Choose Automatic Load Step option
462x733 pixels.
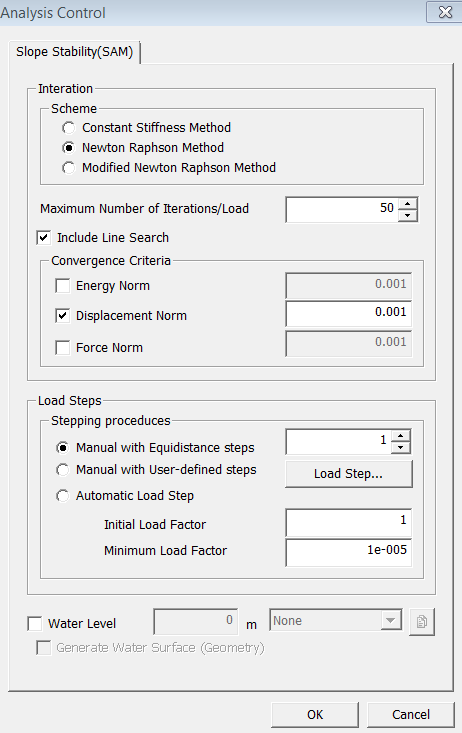click(x=63, y=496)
